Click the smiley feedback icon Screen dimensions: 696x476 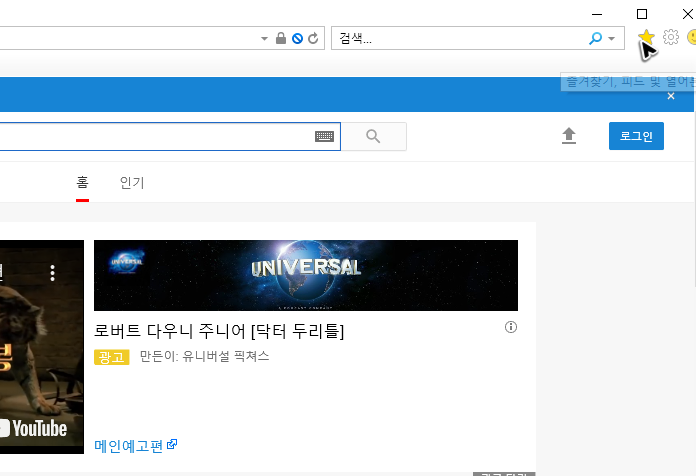(x=692, y=37)
